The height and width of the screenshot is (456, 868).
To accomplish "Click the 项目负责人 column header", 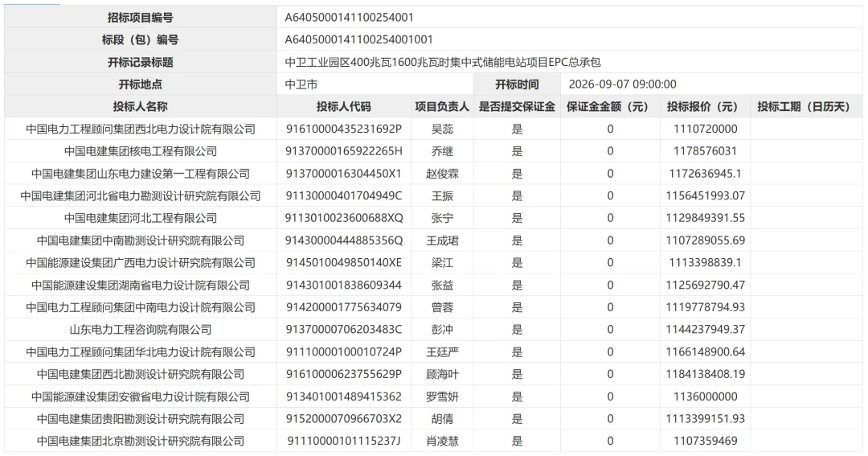I will 442,106.
